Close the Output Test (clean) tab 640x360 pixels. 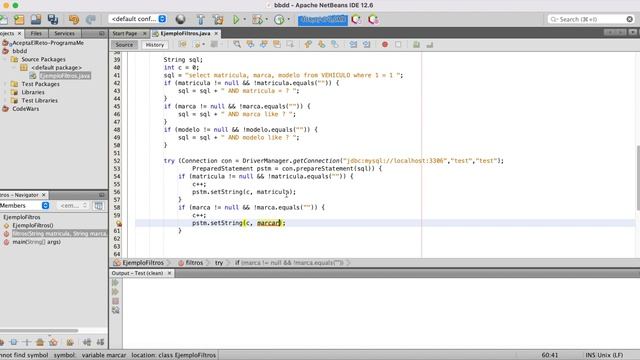169,273
